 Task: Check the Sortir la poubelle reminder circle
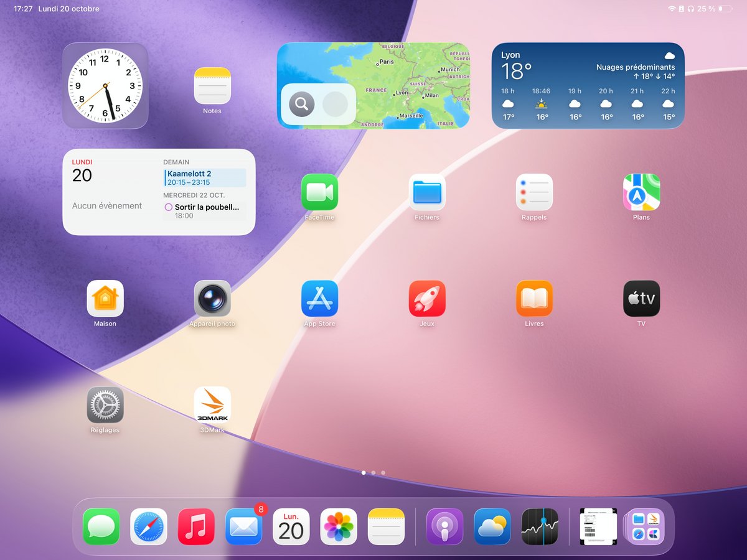tap(169, 207)
